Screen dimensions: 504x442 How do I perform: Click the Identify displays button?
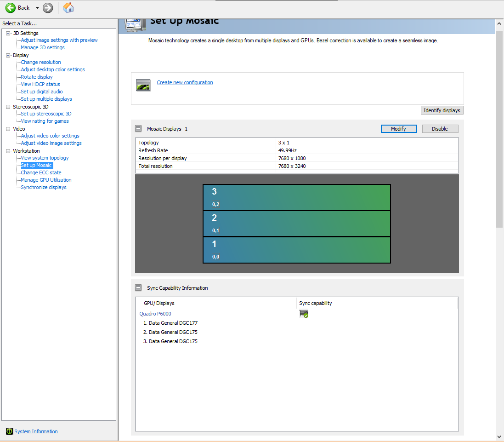coord(442,110)
